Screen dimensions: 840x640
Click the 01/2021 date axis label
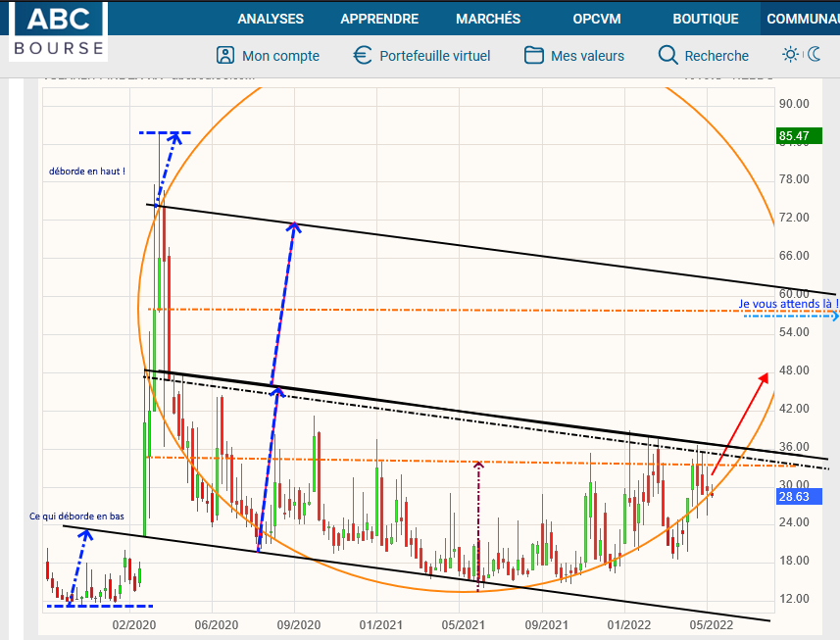pos(381,625)
